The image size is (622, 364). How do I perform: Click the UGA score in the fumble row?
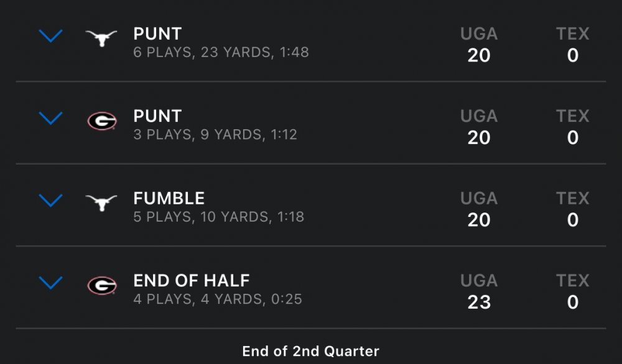pyautogui.click(x=479, y=220)
